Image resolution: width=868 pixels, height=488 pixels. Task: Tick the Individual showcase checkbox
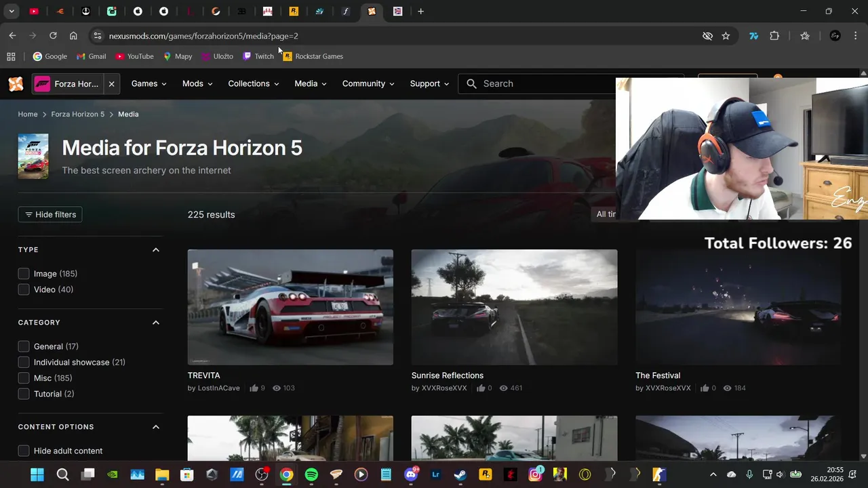pyautogui.click(x=24, y=362)
